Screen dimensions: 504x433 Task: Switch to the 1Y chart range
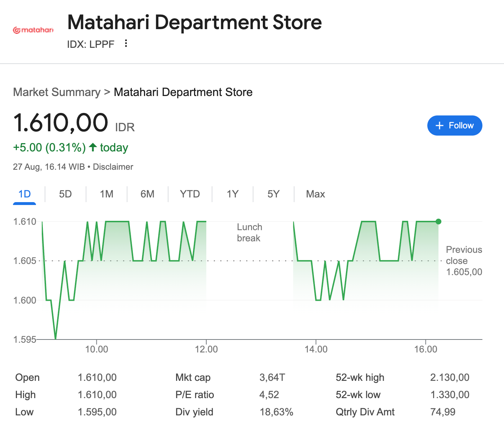click(x=233, y=194)
